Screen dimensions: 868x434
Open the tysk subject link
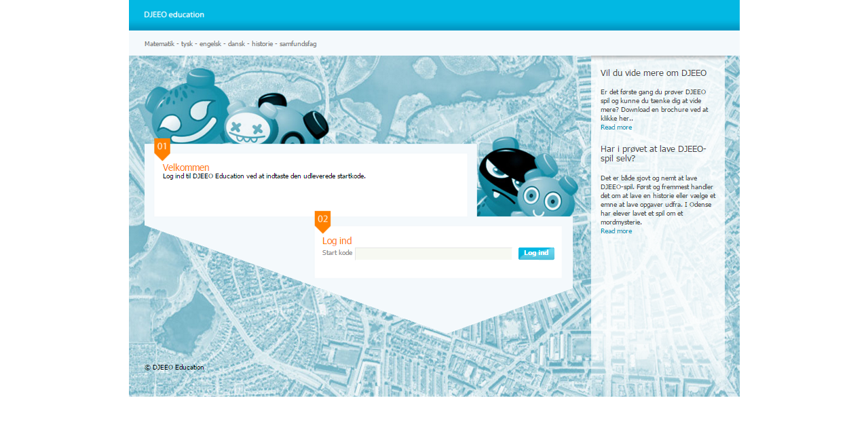pyautogui.click(x=187, y=44)
